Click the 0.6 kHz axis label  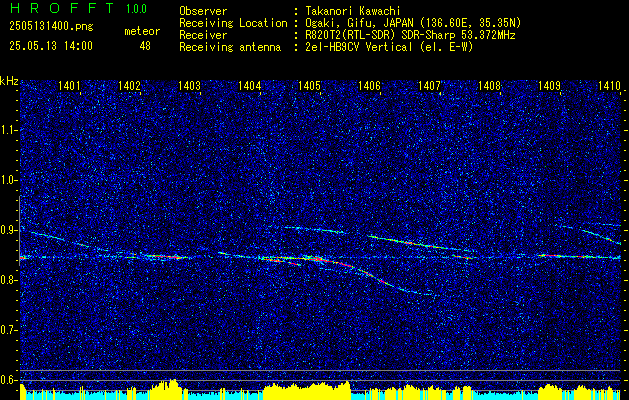point(8,380)
